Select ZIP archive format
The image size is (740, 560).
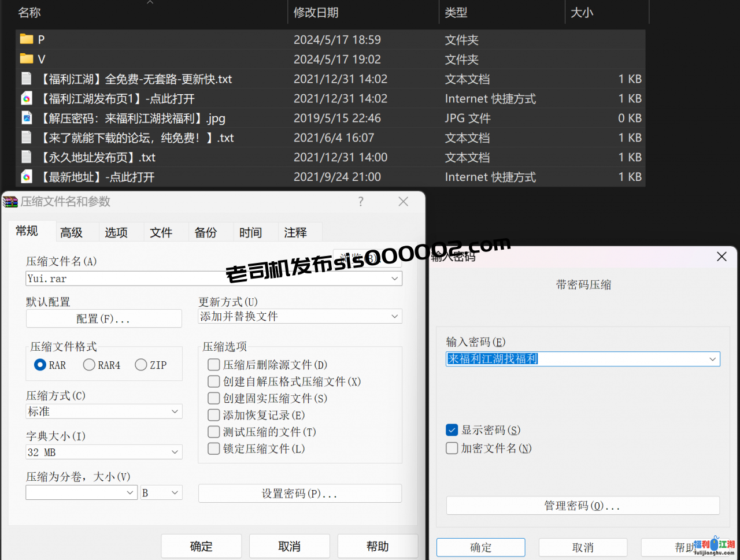tap(140, 365)
